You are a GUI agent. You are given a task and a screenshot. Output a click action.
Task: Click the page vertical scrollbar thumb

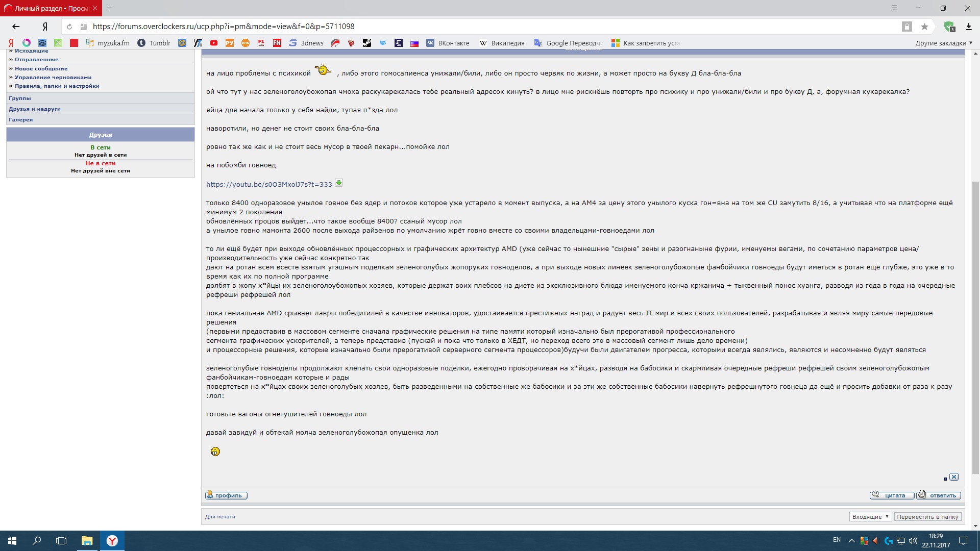click(975, 327)
